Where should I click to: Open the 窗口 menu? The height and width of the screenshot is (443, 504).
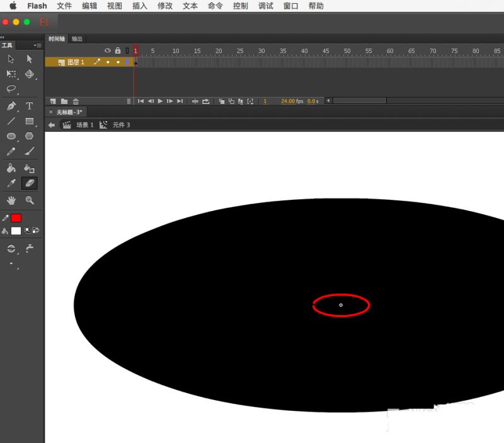pos(291,6)
